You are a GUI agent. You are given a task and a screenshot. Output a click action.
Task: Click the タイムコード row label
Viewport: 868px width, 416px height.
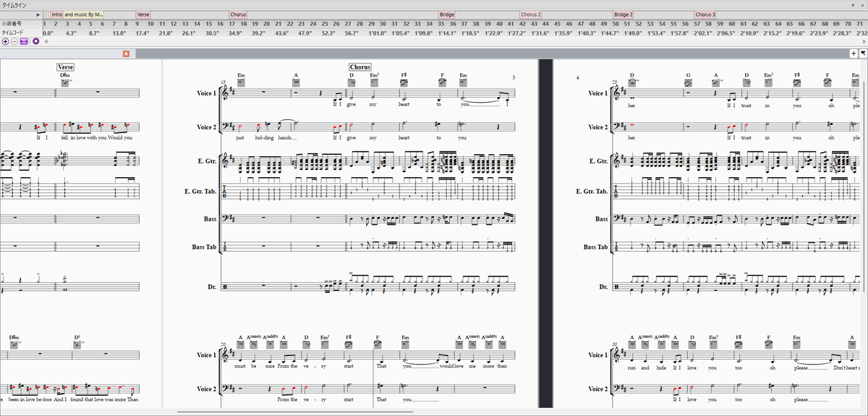point(12,33)
